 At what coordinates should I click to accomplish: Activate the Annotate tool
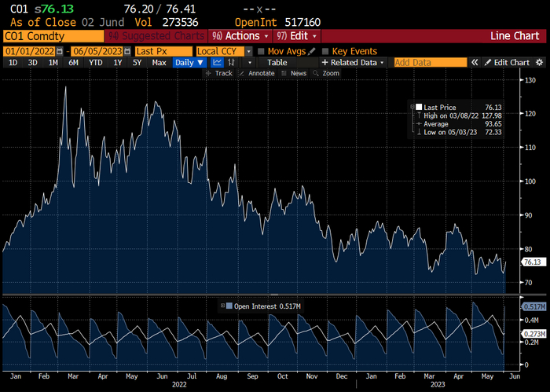(x=257, y=73)
